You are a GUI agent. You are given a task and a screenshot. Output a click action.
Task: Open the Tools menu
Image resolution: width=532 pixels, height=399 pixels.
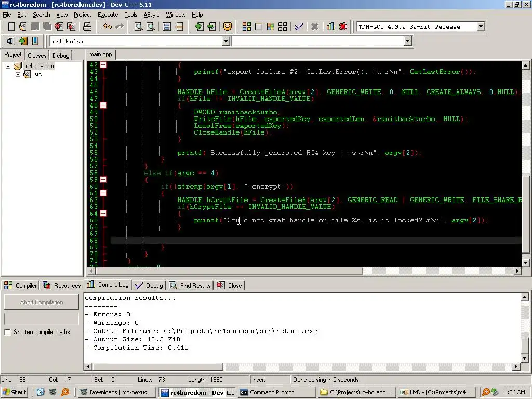130,15
